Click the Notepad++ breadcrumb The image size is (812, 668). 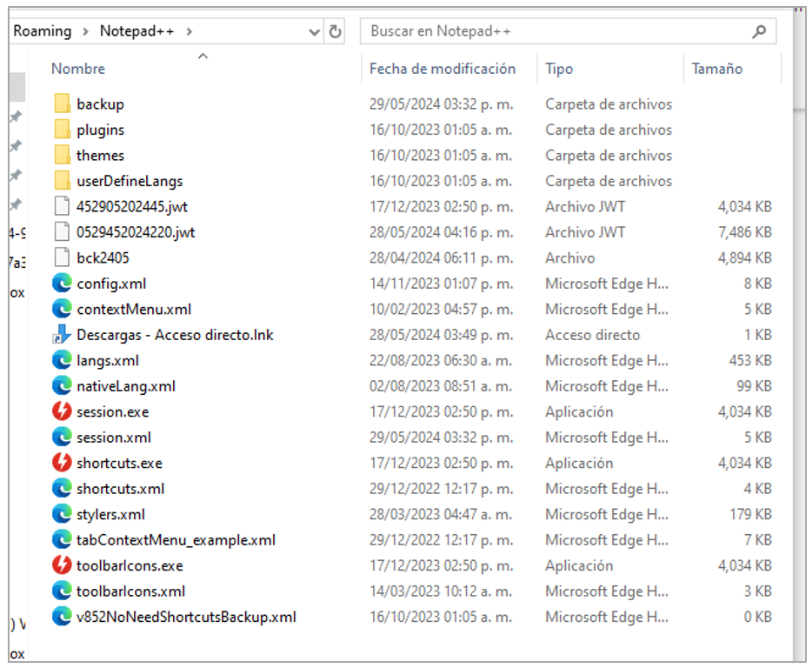click(x=136, y=31)
